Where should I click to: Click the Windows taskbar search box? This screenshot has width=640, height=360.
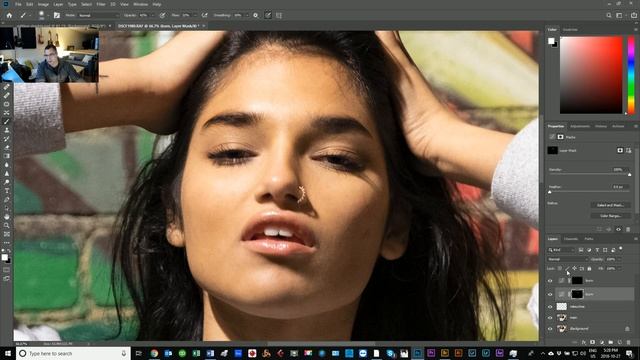tap(73, 353)
